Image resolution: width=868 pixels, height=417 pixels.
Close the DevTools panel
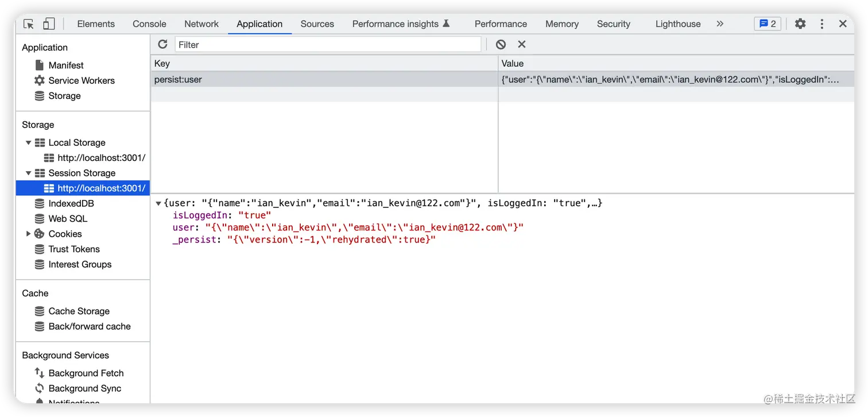tap(843, 24)
